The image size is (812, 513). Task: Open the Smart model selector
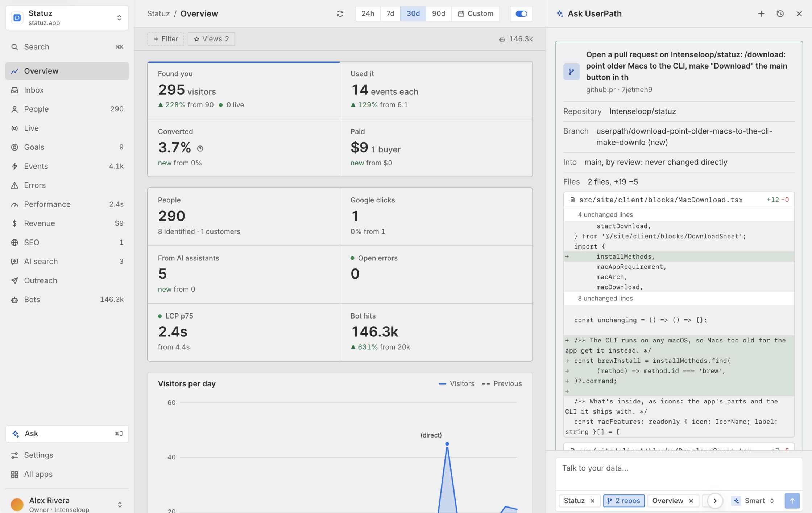coord(754,501)
